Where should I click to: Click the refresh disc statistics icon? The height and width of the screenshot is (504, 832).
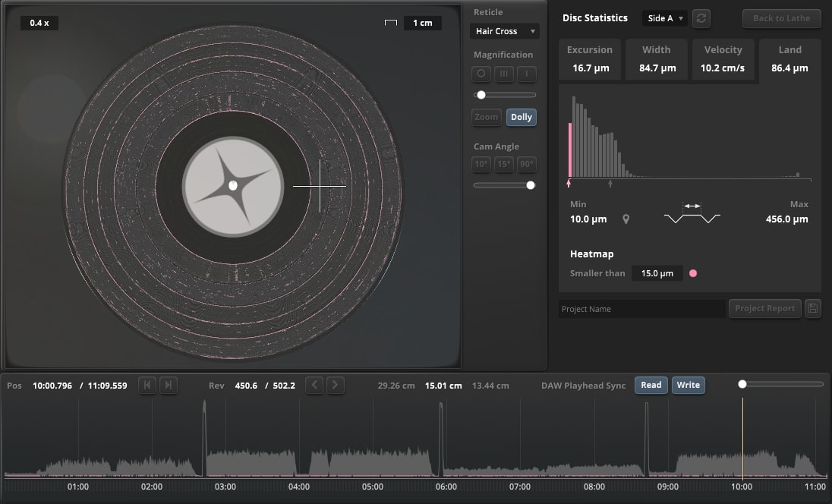(702, 18)
